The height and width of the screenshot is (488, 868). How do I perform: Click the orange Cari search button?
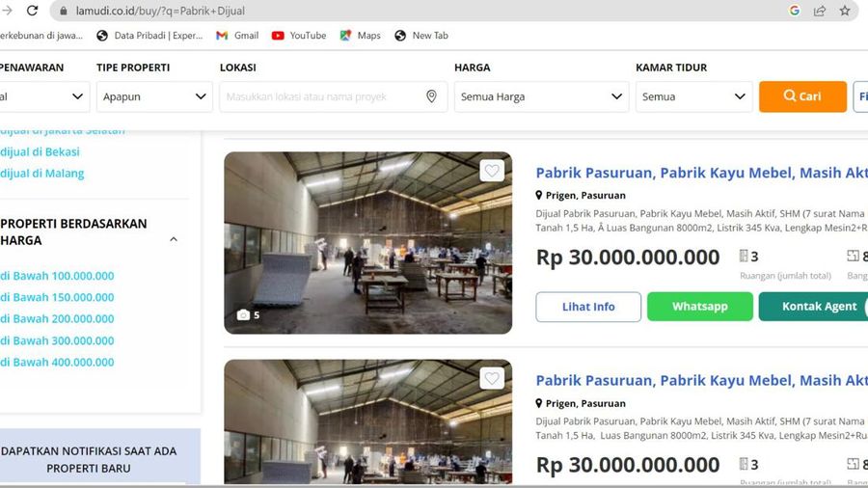(802, 96)
